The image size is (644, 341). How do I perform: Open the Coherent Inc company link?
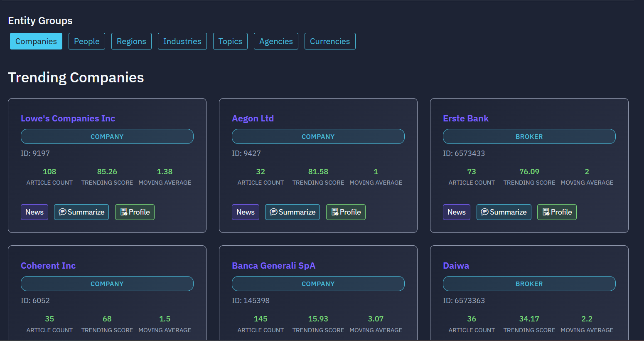[48, 266]
